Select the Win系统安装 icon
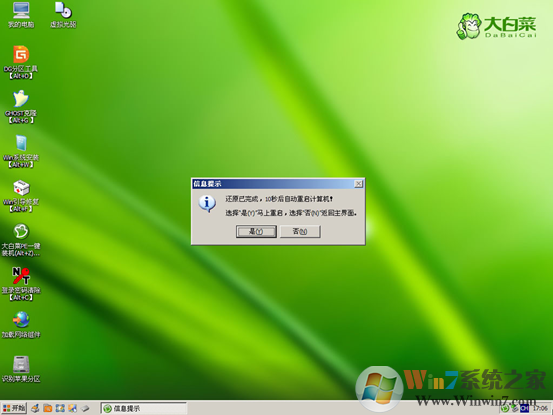 [21, 151]
